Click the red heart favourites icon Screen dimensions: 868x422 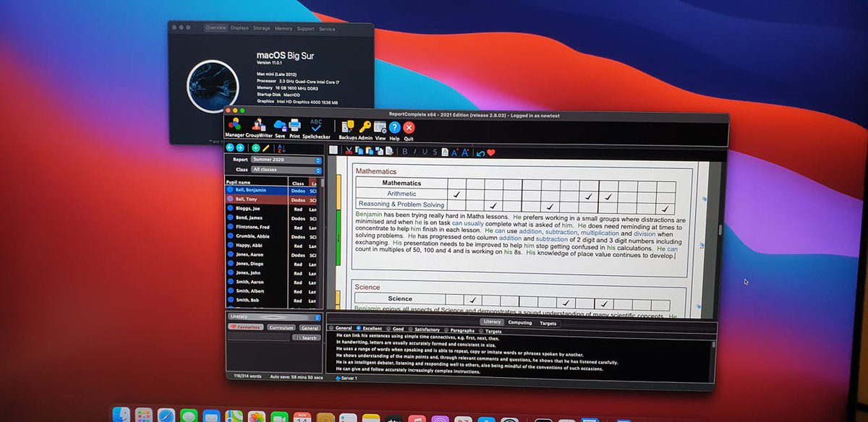[491, 152]
